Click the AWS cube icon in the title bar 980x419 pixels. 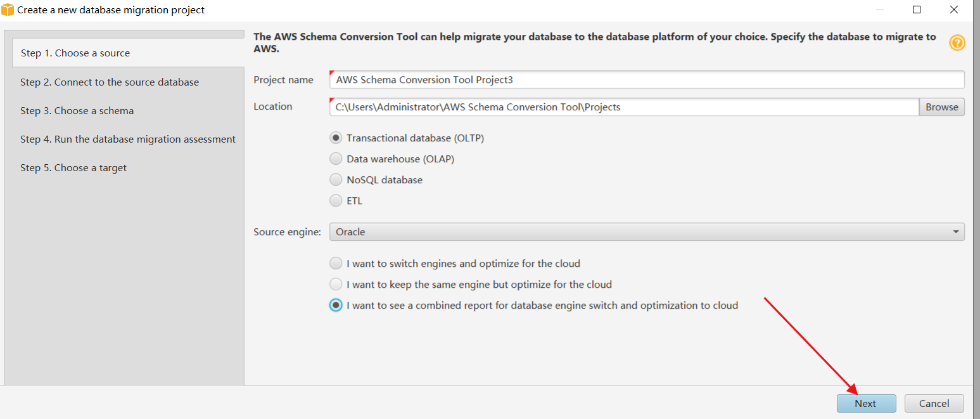(x=8, y=10)
